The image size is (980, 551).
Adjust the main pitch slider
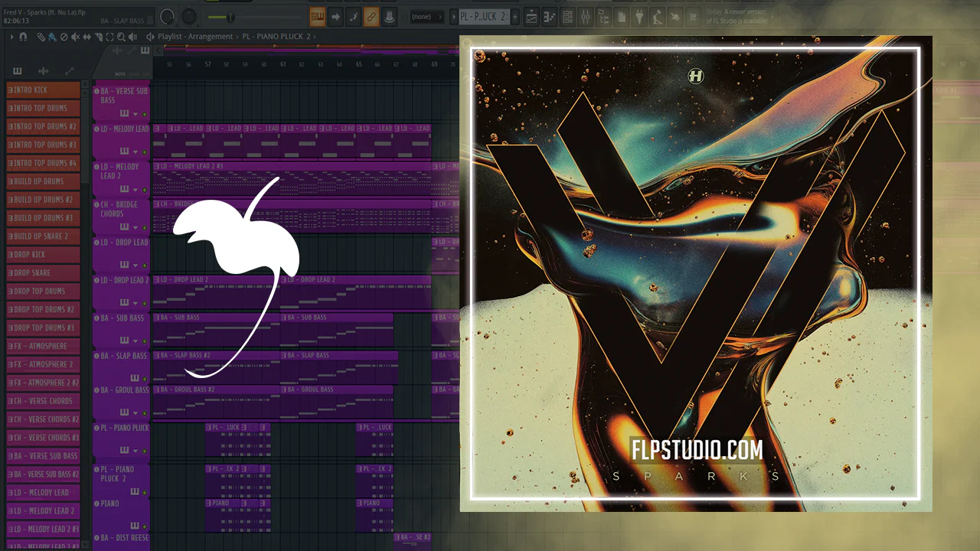(x=230, y=17)
